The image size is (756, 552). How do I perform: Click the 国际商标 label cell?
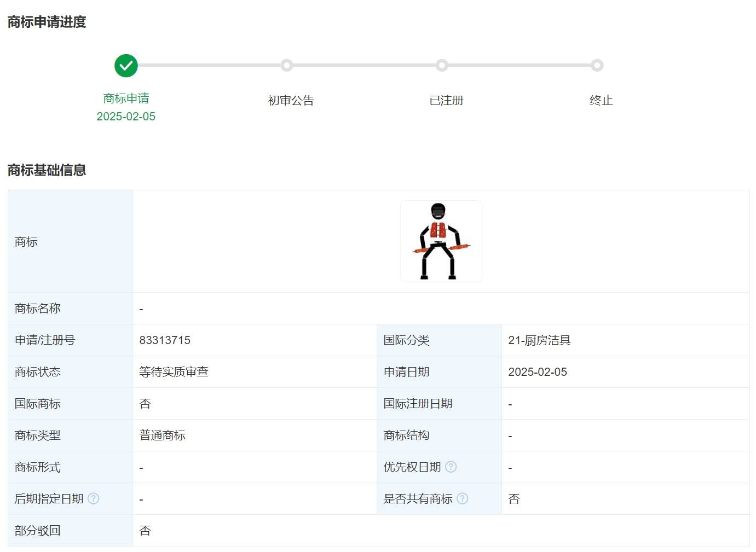(70, 404)
